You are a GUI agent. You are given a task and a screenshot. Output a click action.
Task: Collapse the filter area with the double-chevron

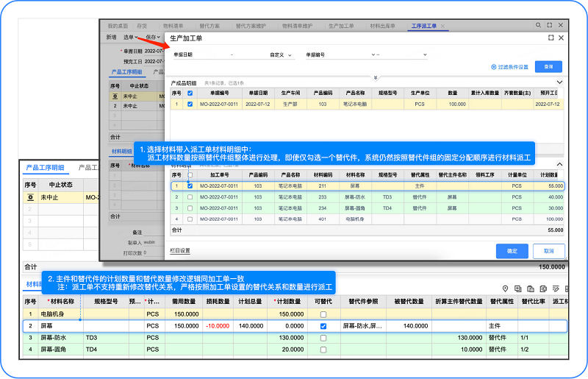pos(376,78)
